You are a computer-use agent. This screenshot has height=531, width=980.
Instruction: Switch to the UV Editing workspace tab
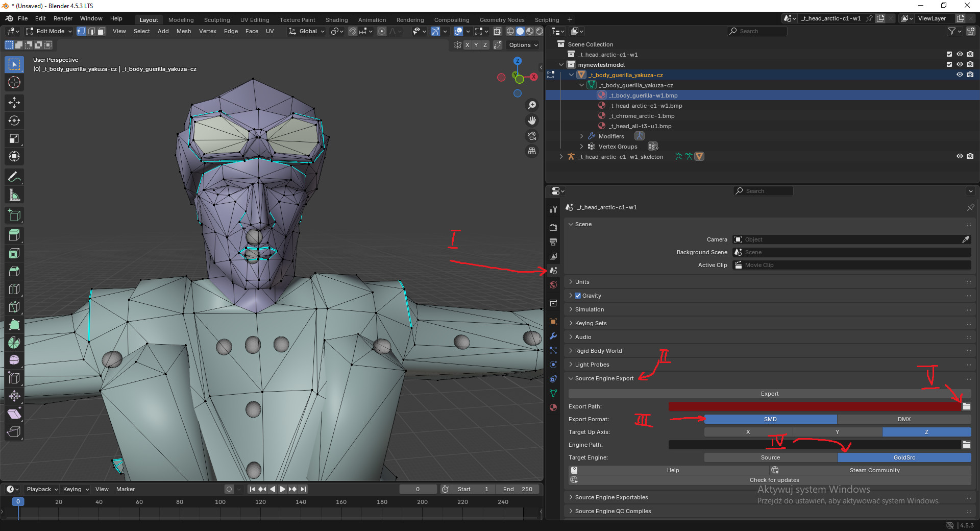tap(255, 19)
